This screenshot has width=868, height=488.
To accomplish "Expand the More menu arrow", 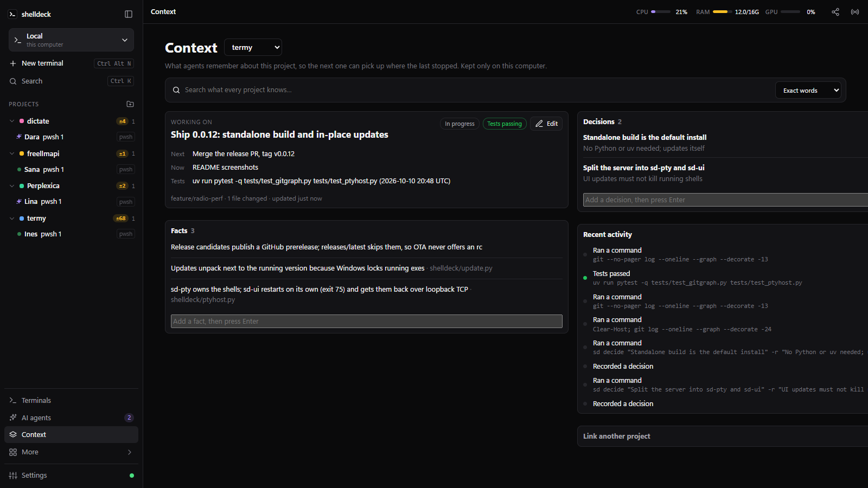I will pyautogui.click(x=130, y=452).
